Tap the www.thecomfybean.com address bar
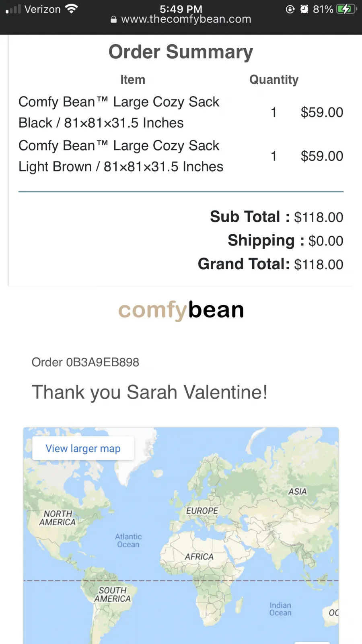This screenshot has width=362, height=644. (181, 19)
